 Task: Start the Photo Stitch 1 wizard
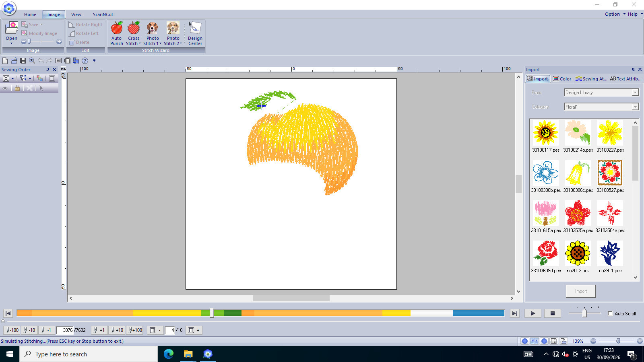(x=152, y=33)
